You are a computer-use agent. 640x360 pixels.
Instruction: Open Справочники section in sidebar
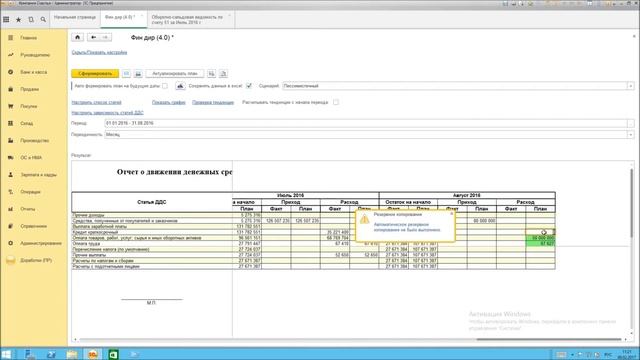[x=33, y=226]
